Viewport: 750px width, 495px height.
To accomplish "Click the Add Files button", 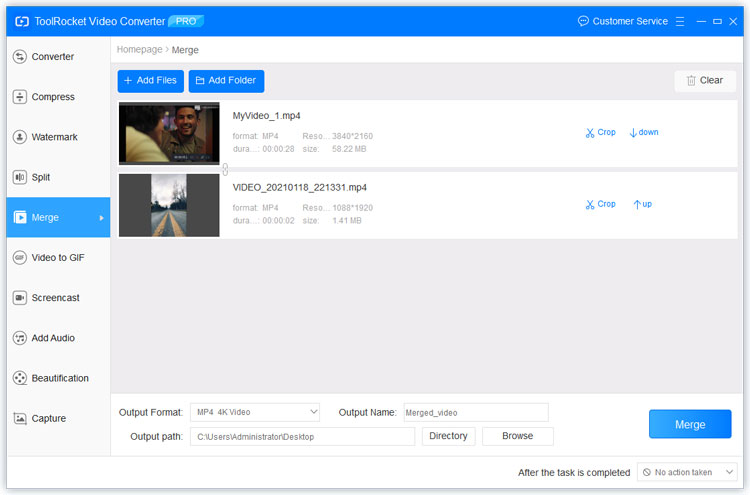I will pyautogui.click(x=150, y=80).
